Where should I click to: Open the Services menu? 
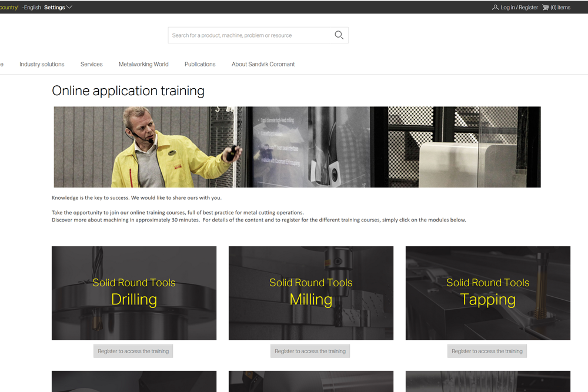click(x=92, y=65)
